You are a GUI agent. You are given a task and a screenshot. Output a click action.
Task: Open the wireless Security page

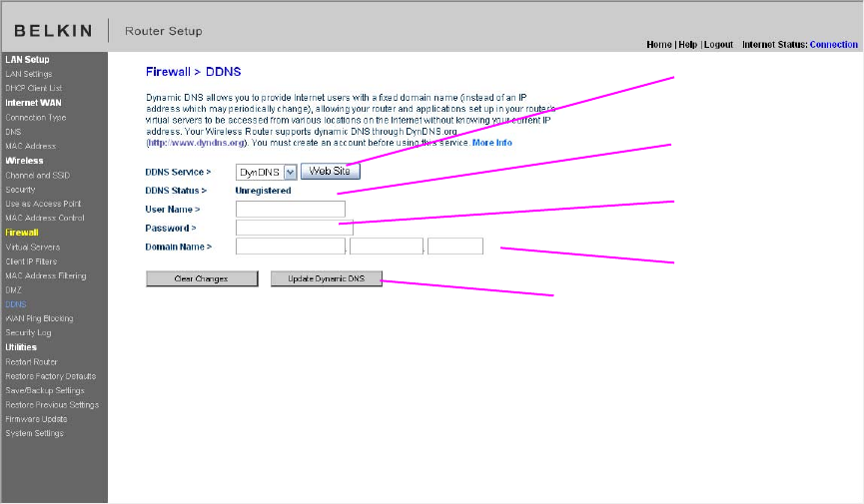[20, 190]
